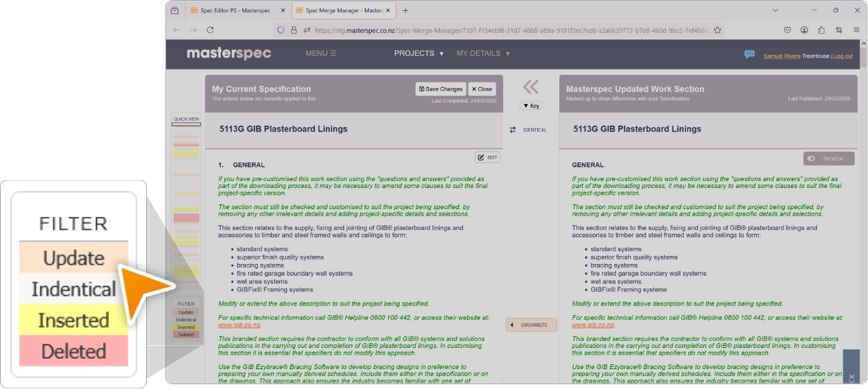The width and height of the screenshot is (868, 389).
Task: Open a new browser tab with plus
Action: (x=406, y=10)
